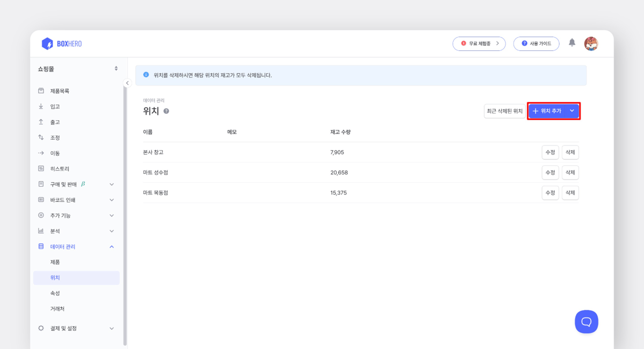Go to 입고 in the sidebar
This screenshot has height=349, width=644.
point(55,106)
